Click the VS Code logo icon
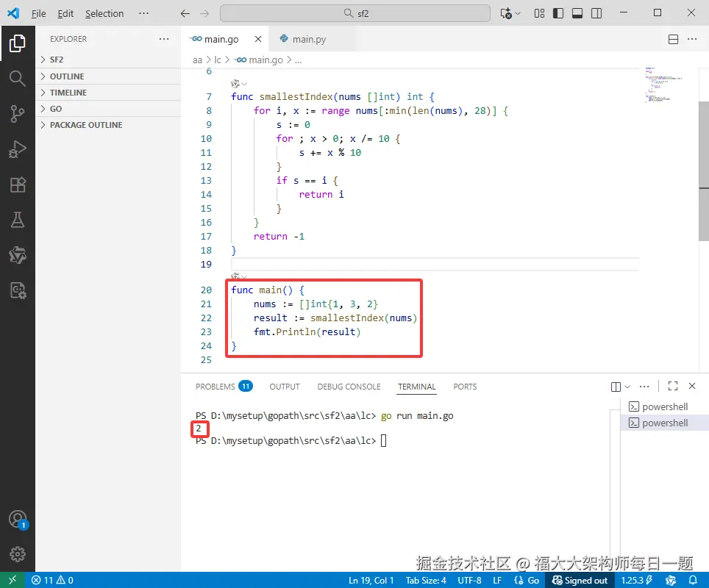 (13, 13)
